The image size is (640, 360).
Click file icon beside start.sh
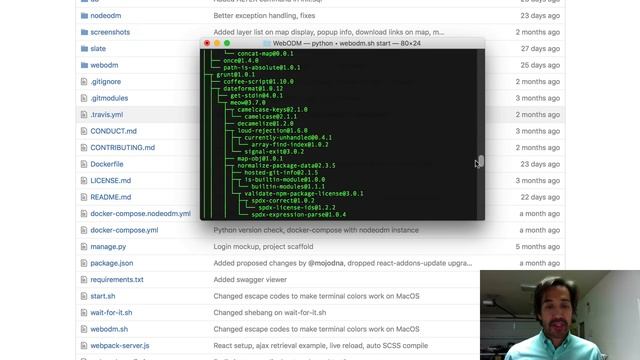click(x=84, y=296)
